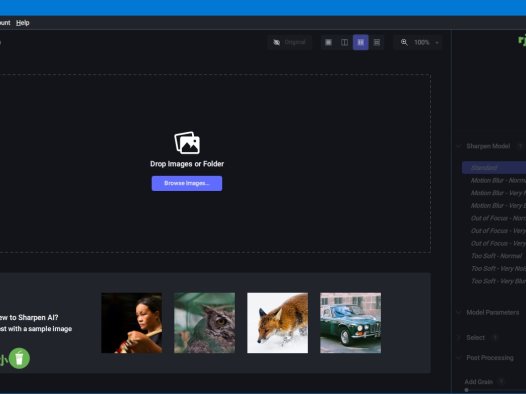Image resolution: width=526 pixels, height=394 pixels.
Task: Load the green car sample image
Action: (351, 323)
